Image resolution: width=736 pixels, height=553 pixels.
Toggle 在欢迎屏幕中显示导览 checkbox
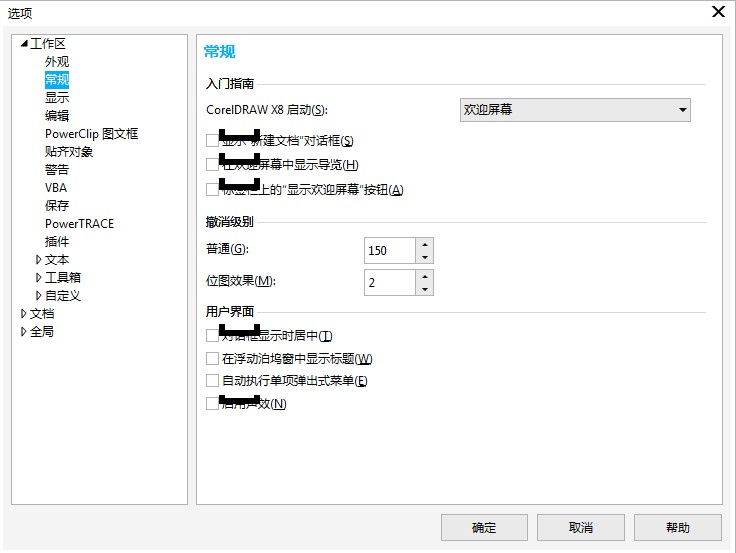(x=212, y=164)
